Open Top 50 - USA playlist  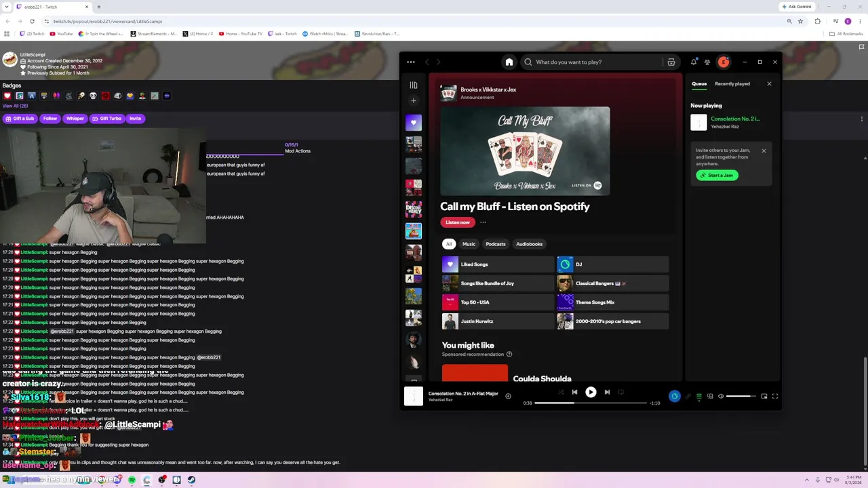[x=498, y=302]
